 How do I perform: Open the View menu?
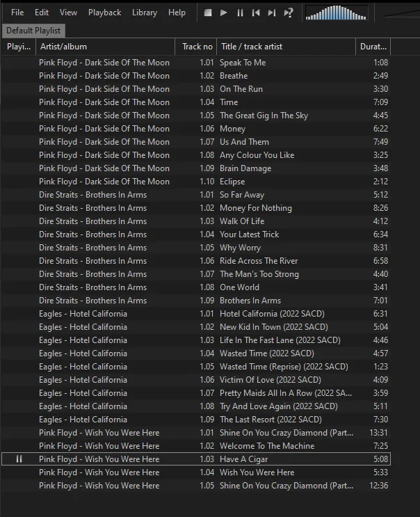(68, 13)
